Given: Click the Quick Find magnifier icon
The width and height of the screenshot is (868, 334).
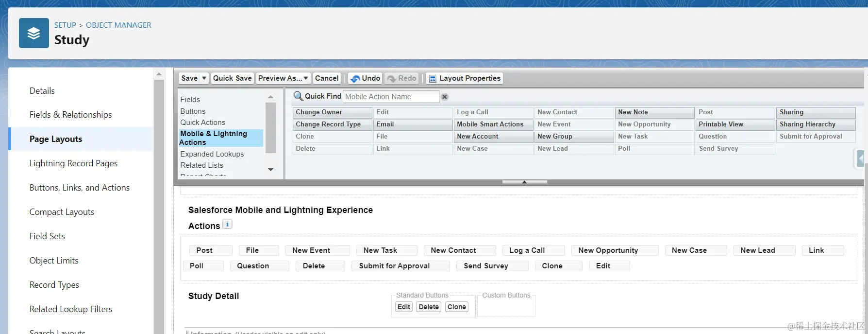Looking at the screenshot, I should [298, 96].
